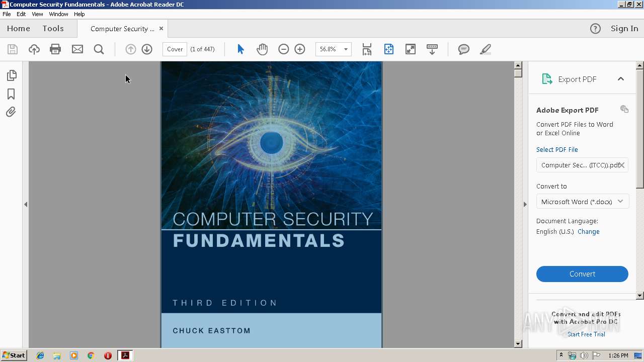Zoom out with the minus icon
The height and width of the screenshot is (362, 644).
point(284,49)
